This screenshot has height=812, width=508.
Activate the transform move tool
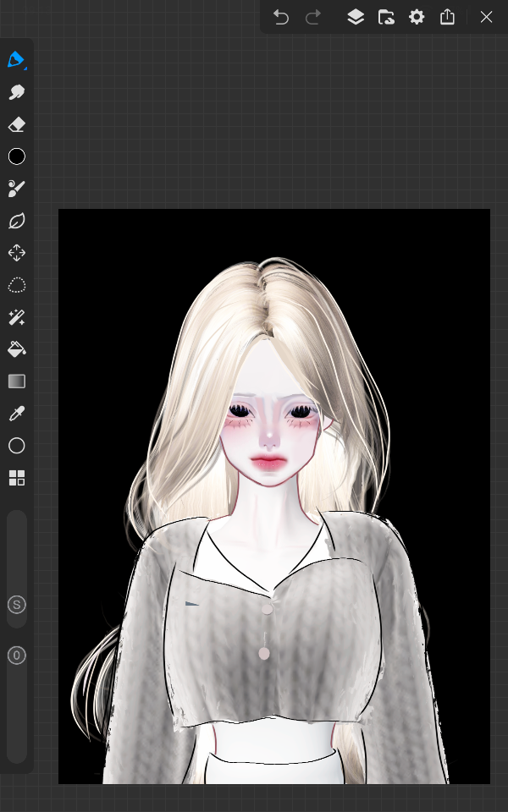[x=16, y=253]
